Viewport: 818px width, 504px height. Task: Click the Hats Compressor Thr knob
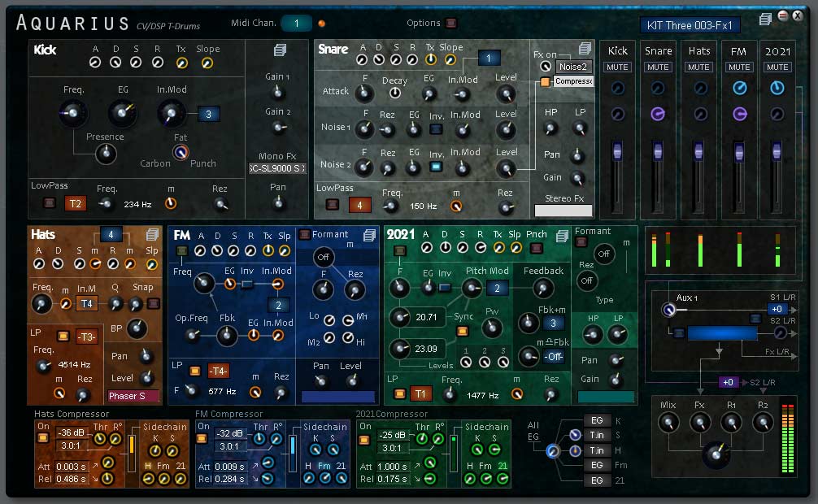(x=99, y=439)
